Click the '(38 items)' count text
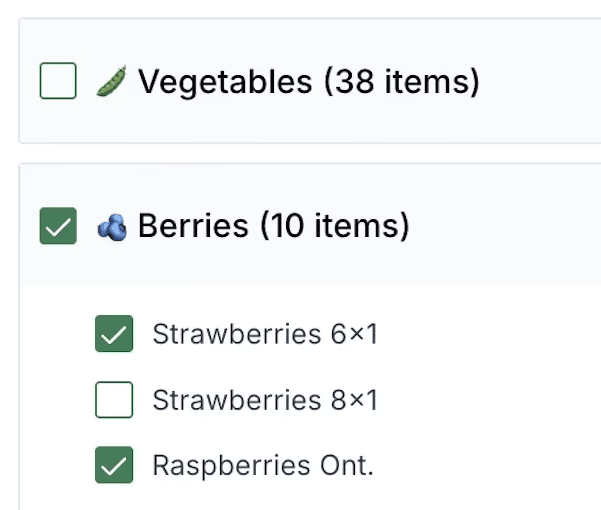The image size is (601, 510). pyautogui.click(x=401, y=81)
